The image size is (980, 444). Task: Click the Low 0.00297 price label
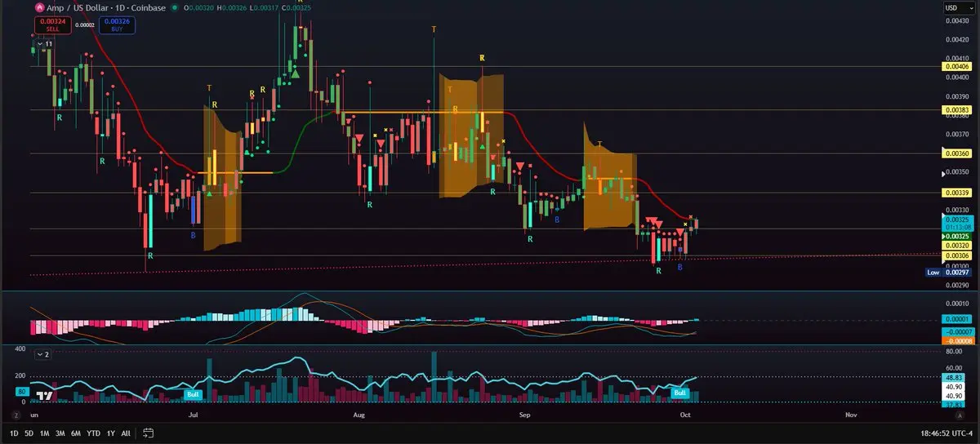(x=948, y=273)
